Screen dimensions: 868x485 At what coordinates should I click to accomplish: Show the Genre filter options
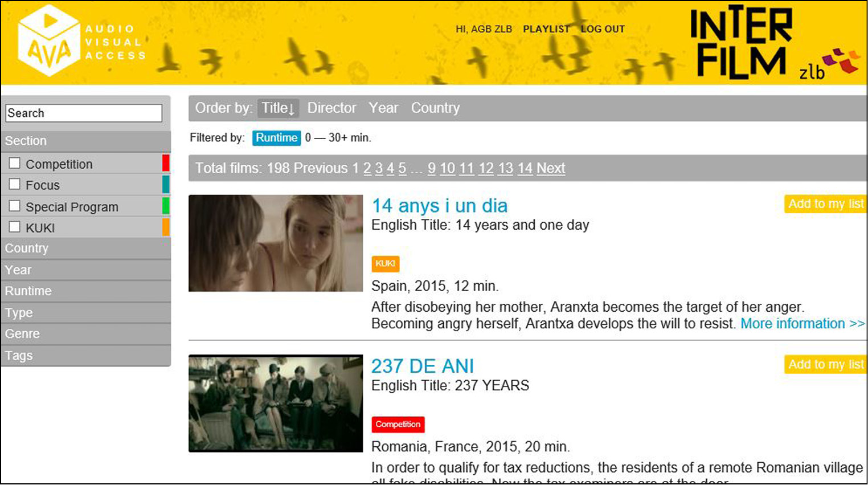[x=86, y=334]
